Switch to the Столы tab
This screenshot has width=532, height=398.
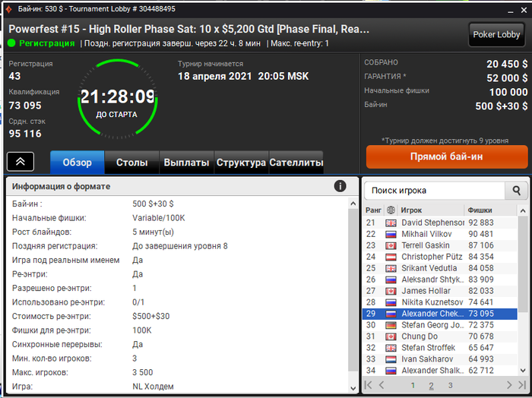tap(131, 163)
